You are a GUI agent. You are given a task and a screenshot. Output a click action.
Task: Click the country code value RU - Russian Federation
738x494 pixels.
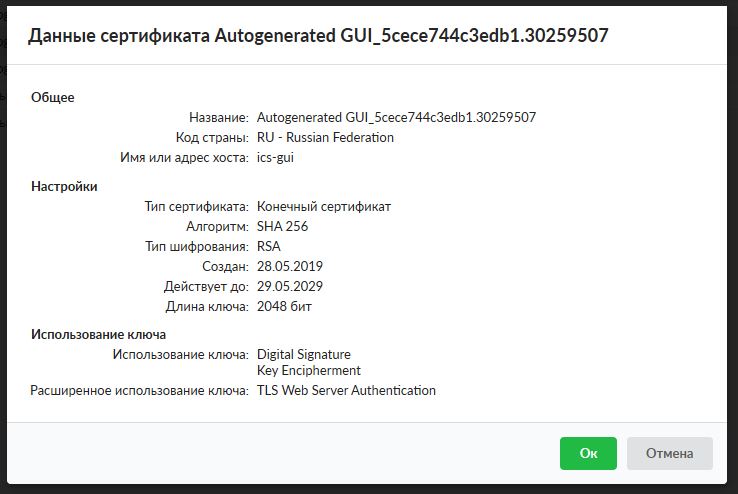click(x=325, y=137)
